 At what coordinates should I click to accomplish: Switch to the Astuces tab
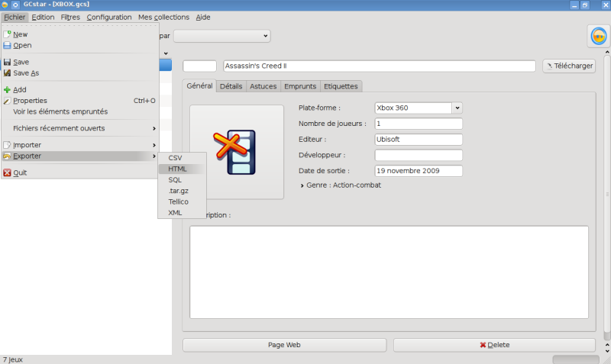point(263,86)
